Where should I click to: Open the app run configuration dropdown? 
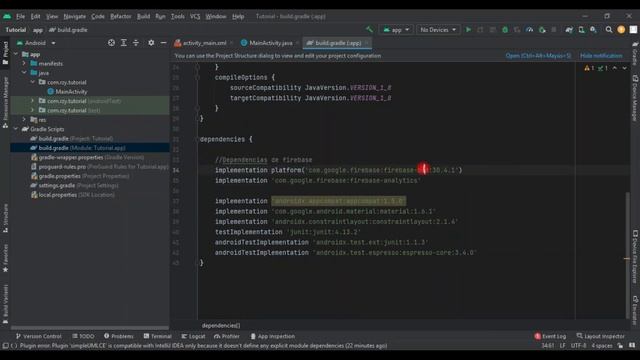(396, 30)
